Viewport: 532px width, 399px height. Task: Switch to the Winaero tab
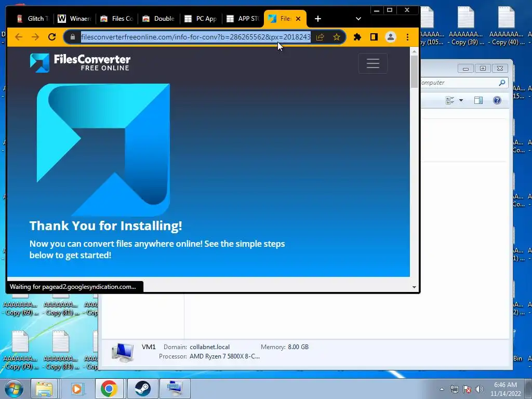[75, 19]
